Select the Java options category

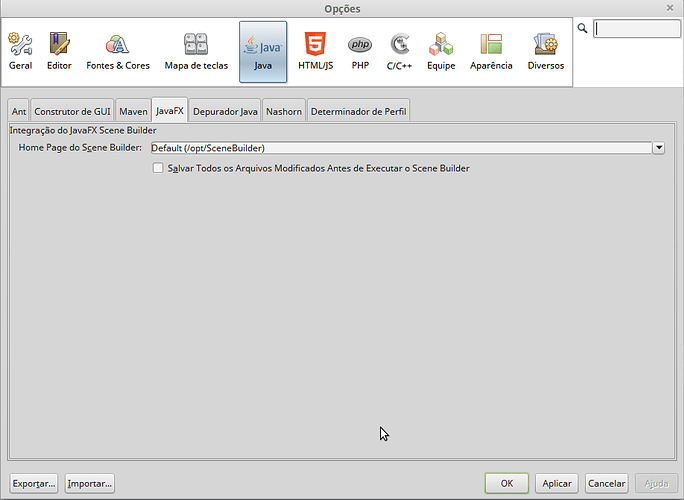click(263, 51)
